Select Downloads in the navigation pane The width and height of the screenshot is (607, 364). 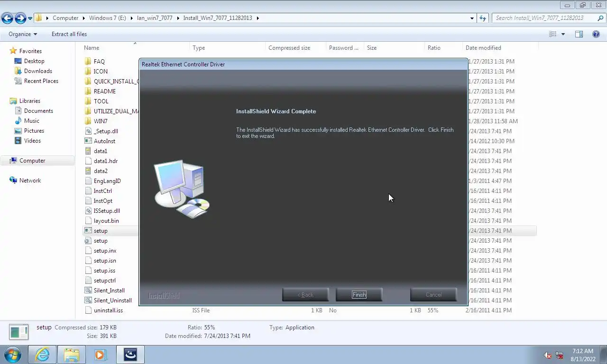[38, 71]
